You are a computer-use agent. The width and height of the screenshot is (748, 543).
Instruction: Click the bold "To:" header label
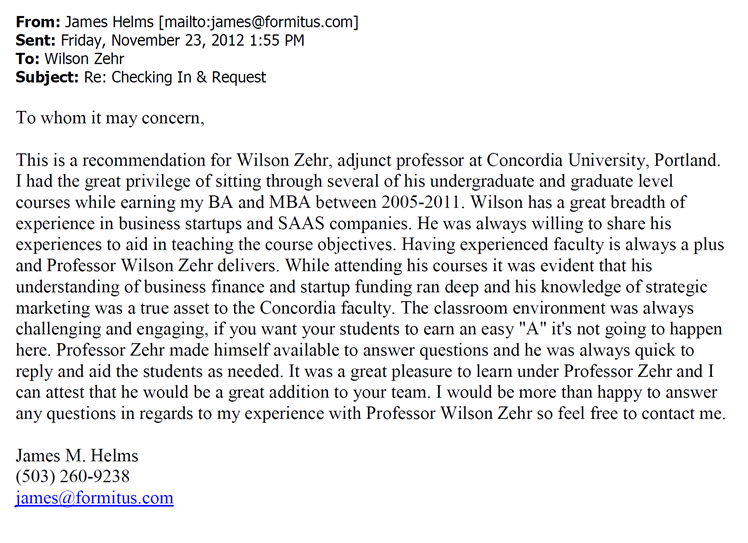(x=27, y=58)
